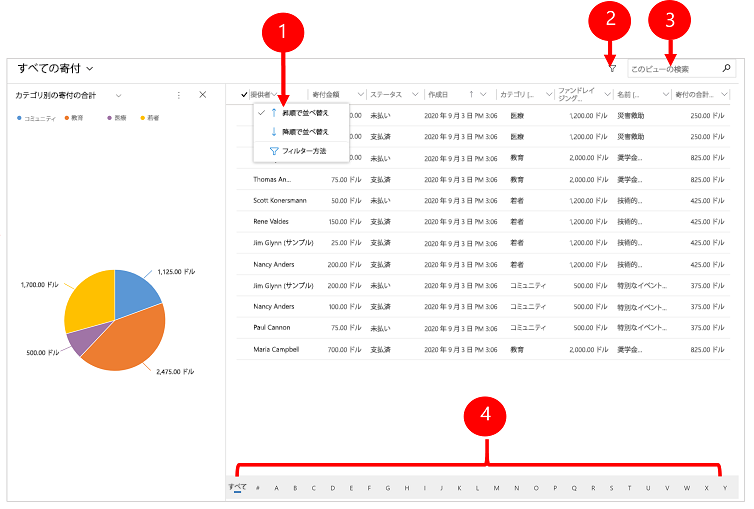754x509 pixels.
Task: Click sort arrow on 作成日 column
Action: click(x=471, y=94)
